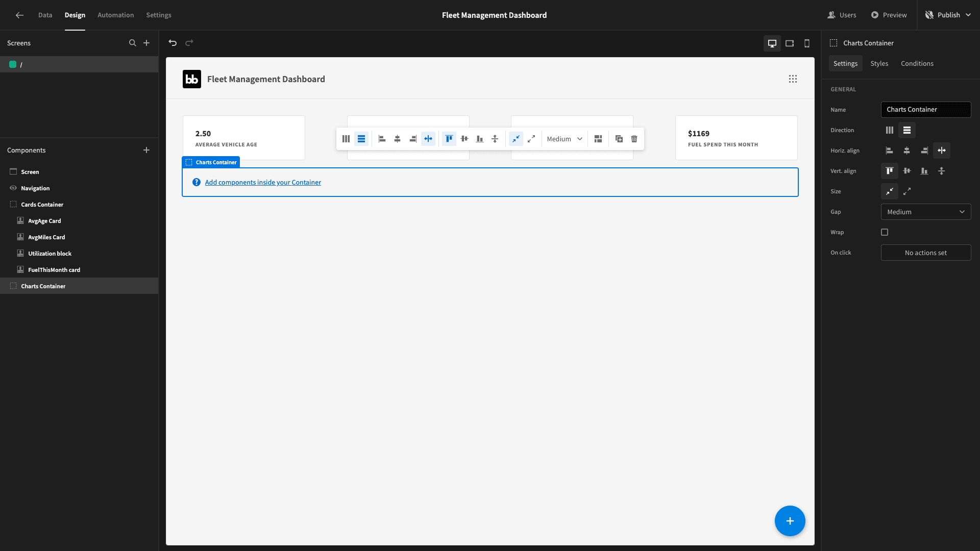Open app grid menu icon in dashboard header
The width and height of the screenshot is (980, 551).
point(793,79)
